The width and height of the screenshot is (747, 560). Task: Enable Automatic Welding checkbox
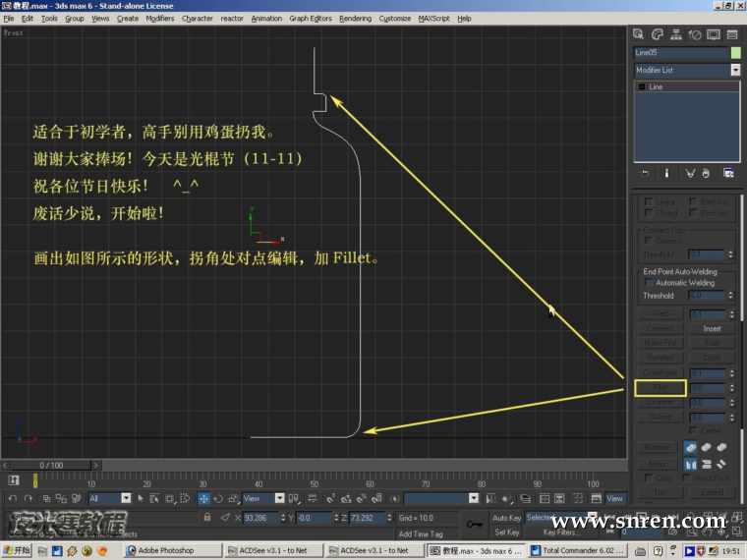coord(649,283)
